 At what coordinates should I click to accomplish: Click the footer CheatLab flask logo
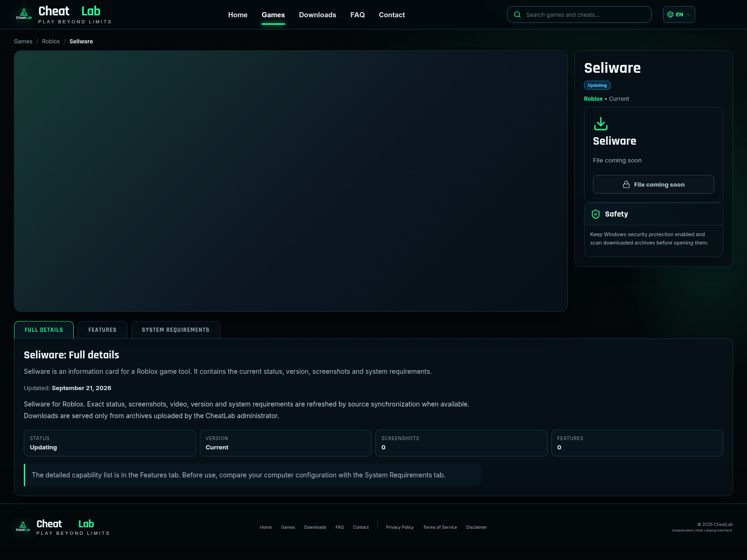[23, 527]
